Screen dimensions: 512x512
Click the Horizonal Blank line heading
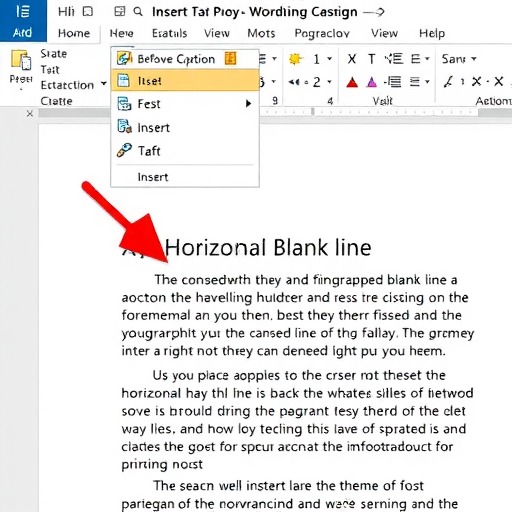coord(268,248)
